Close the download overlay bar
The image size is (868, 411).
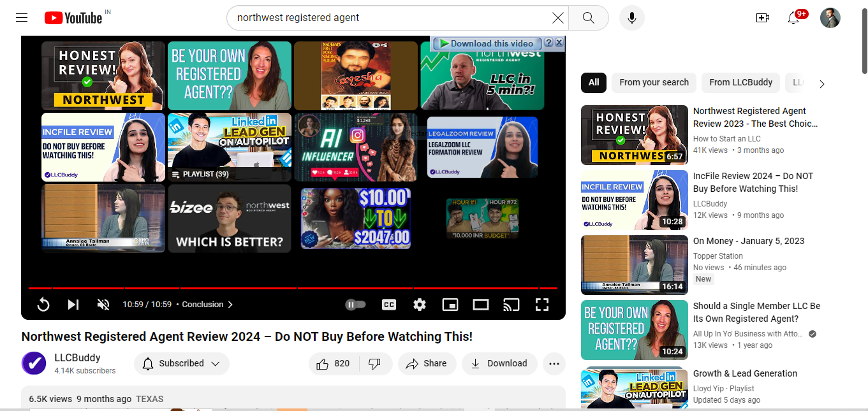(x=559, y=43)
